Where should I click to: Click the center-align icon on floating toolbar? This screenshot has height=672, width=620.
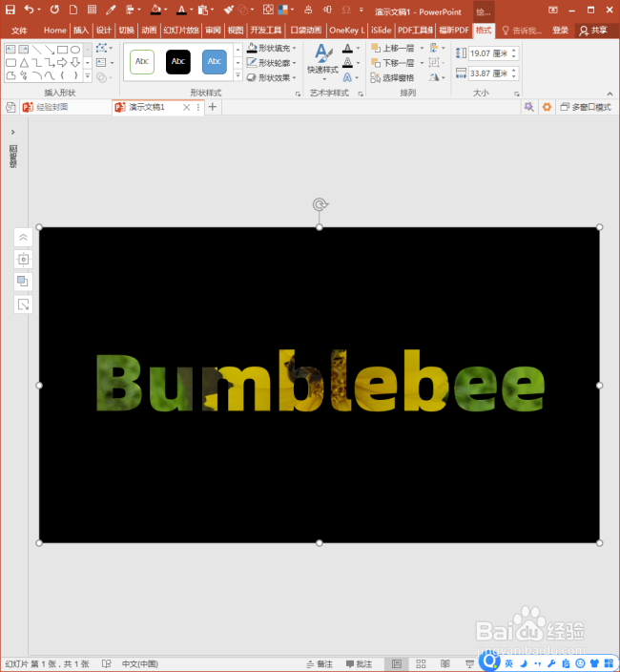pos(23,260)
